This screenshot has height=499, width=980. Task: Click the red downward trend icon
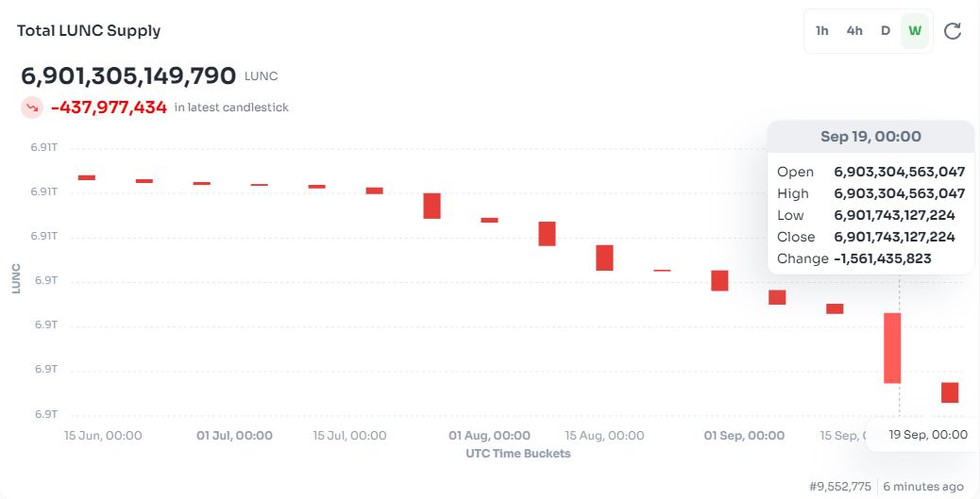pos(32,108)
